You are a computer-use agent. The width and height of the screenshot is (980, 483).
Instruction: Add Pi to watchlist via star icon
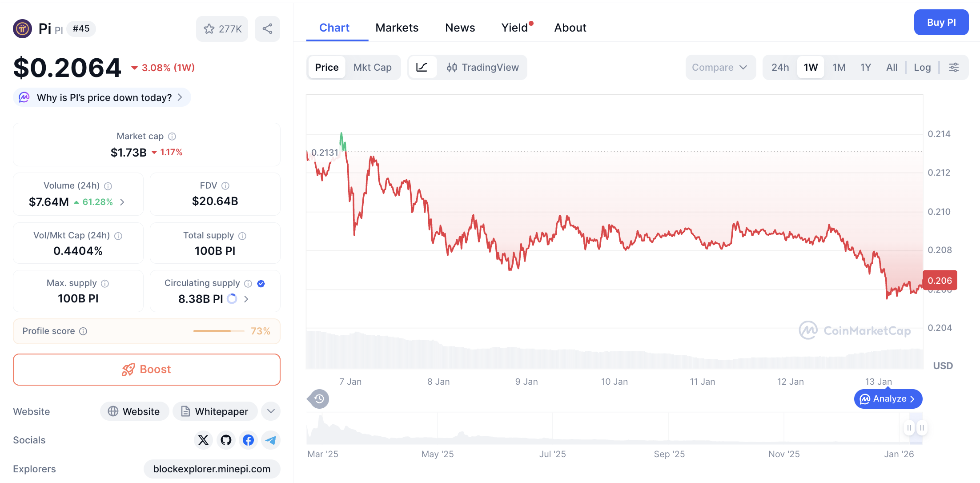209,28
